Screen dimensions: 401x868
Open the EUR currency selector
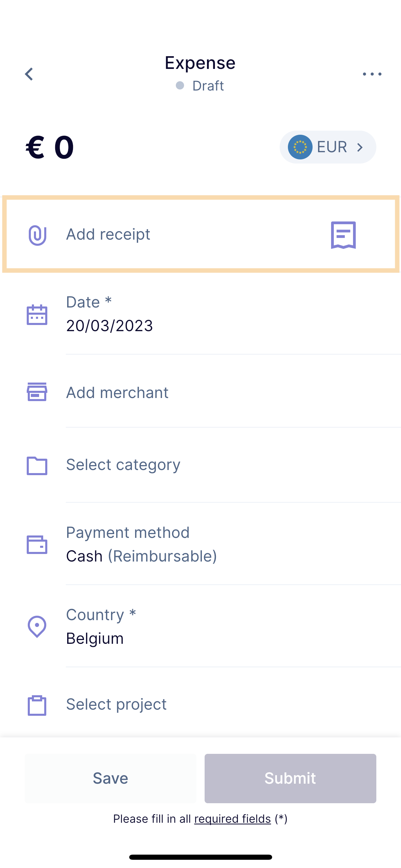pyautogui.click(x=328, y=147)
